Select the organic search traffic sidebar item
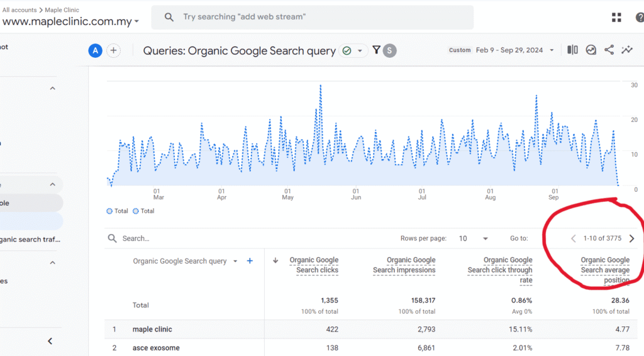The image size is (644, 356). (x=30, y=239)
